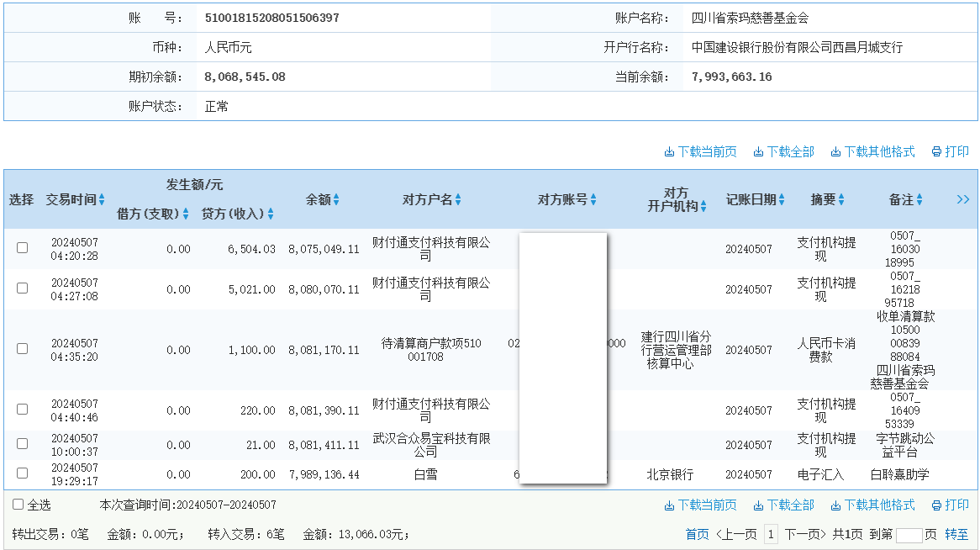Sort by 交易时间 column arrows

pos(102,199)
